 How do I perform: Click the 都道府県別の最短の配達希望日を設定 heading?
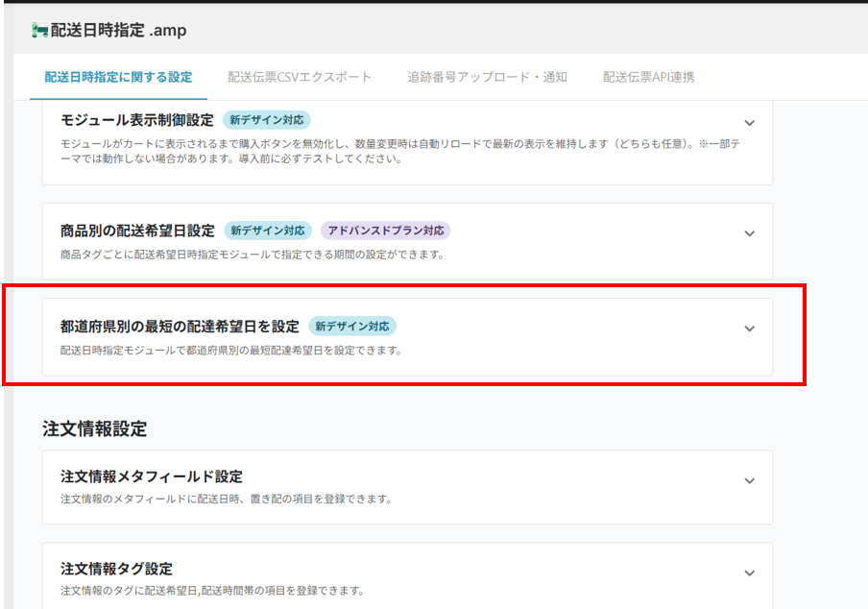(180, 327)
